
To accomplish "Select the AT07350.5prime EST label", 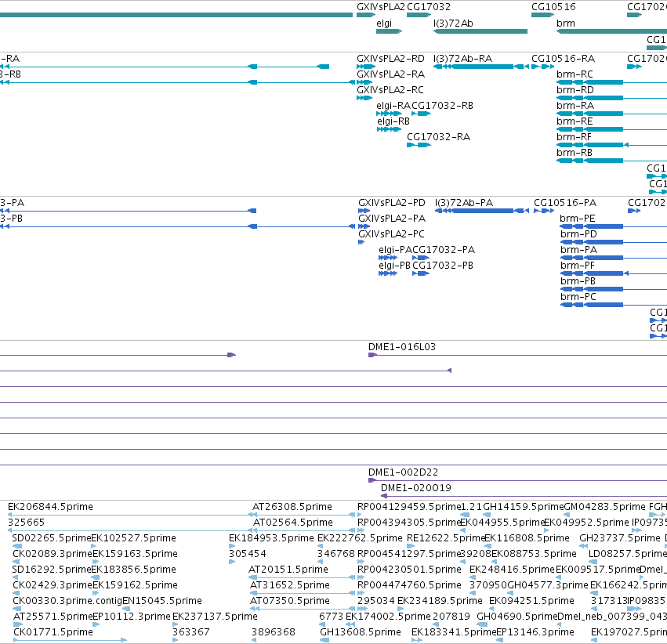I will click(x=290, y=601).
